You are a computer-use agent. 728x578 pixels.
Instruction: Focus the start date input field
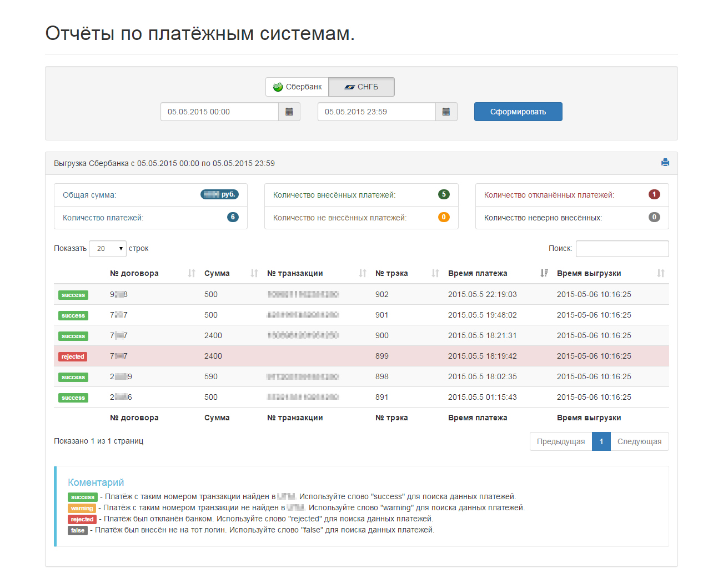pos(219,112)
